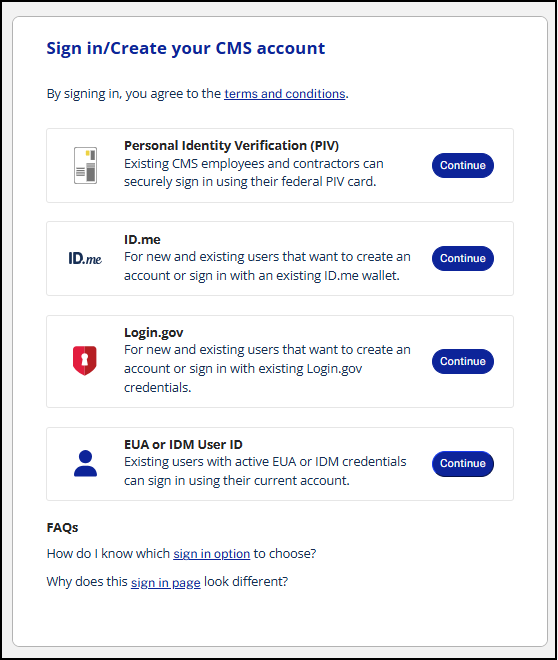Image resolution: width=558 pixels, height=660 pixels.
Task: Click the ID.me option title
Action: (x=142, y=240)
